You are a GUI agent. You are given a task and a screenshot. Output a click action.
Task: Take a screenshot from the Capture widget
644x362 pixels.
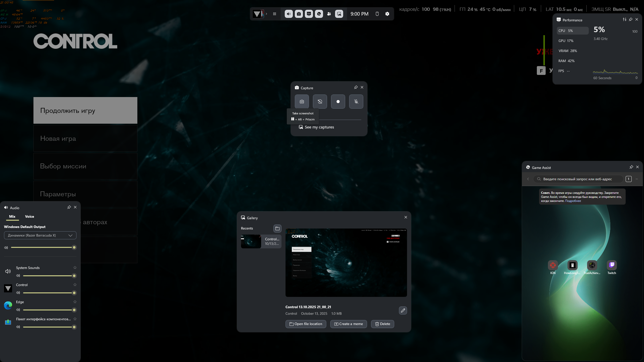tap(302, 102)
